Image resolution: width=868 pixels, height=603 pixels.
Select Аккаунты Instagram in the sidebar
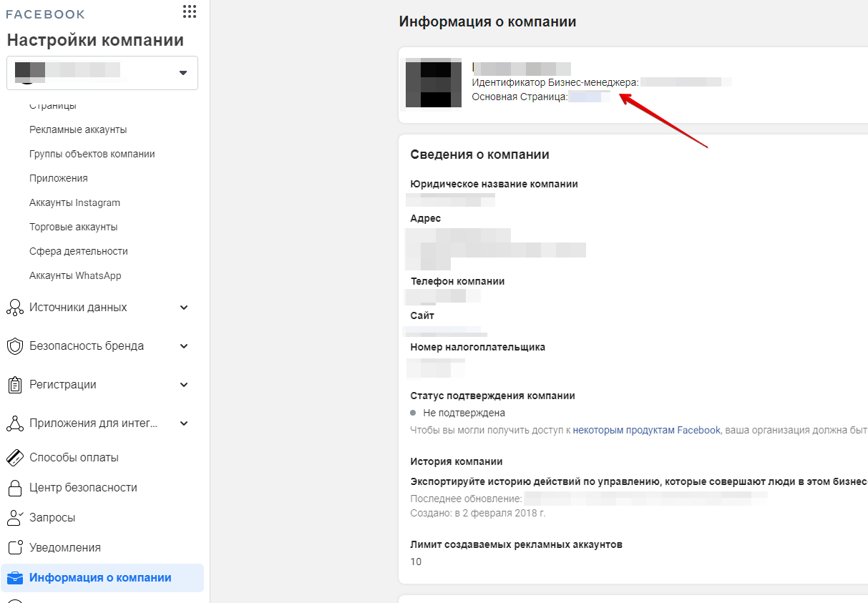74,202
